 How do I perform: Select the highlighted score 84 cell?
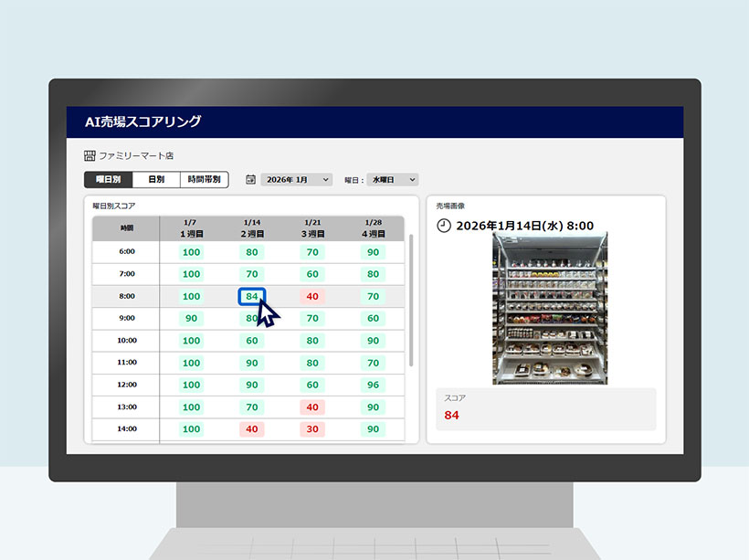(x=251, y=296)
